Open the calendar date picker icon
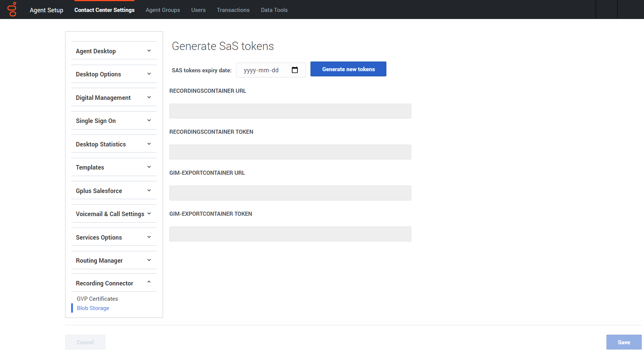Screen dimensions: 644x354 [x=295, y=70]
